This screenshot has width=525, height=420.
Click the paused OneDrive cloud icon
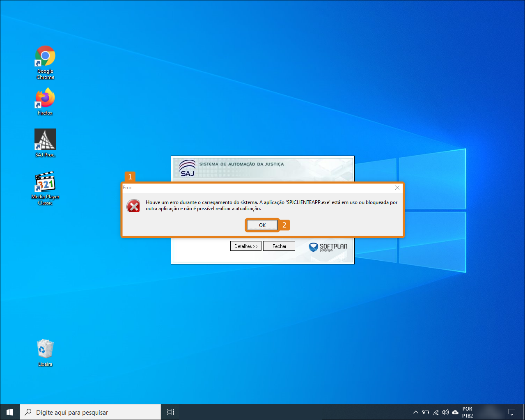[x=455, y=412]
